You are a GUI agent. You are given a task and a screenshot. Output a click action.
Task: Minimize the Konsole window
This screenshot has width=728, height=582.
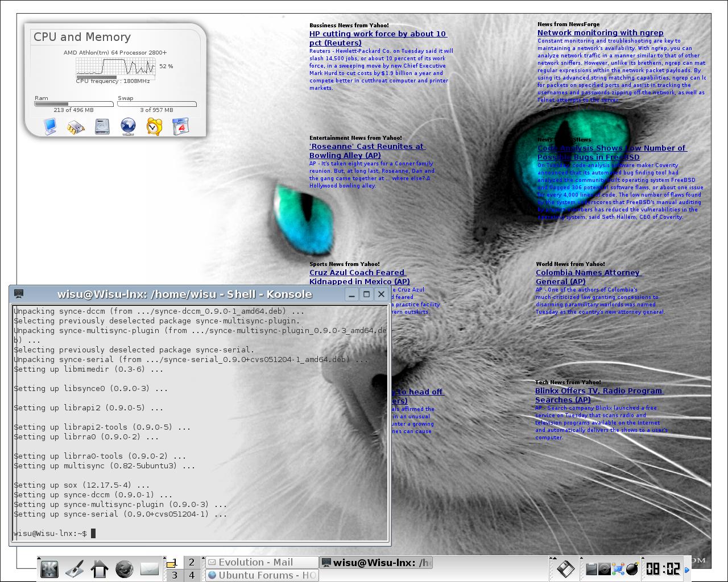(352, 294)
